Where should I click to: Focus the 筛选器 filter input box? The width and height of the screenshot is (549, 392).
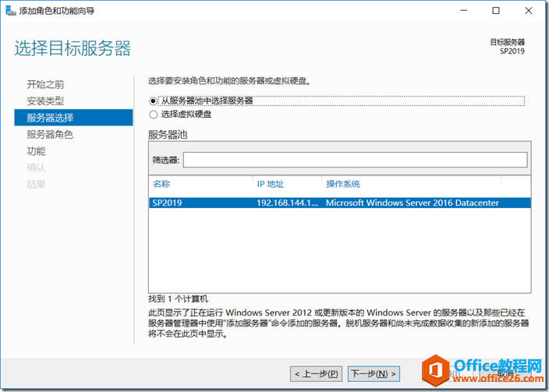(355, 160)
